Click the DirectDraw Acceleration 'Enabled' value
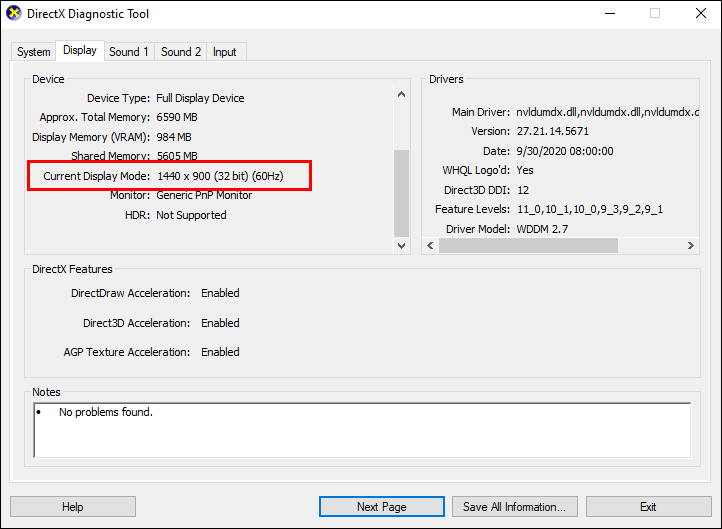The width and height of the screenshot is (722, 529). 220,293
